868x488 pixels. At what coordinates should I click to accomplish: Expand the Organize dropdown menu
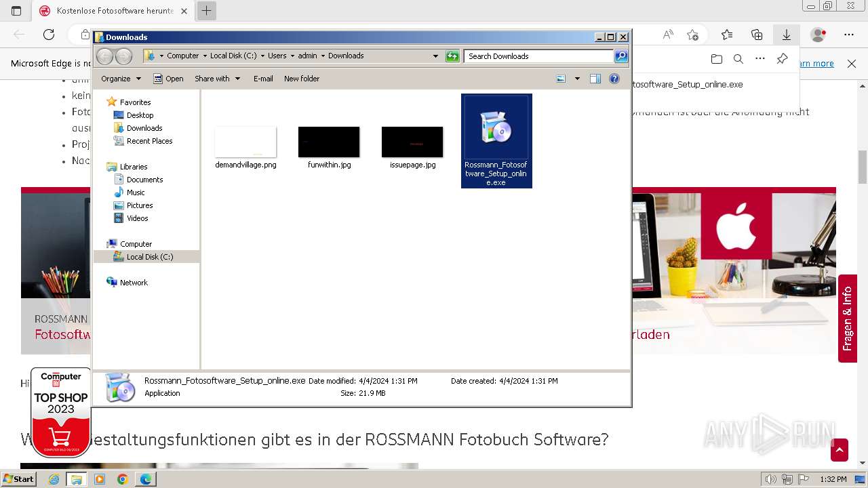[121, 79]
